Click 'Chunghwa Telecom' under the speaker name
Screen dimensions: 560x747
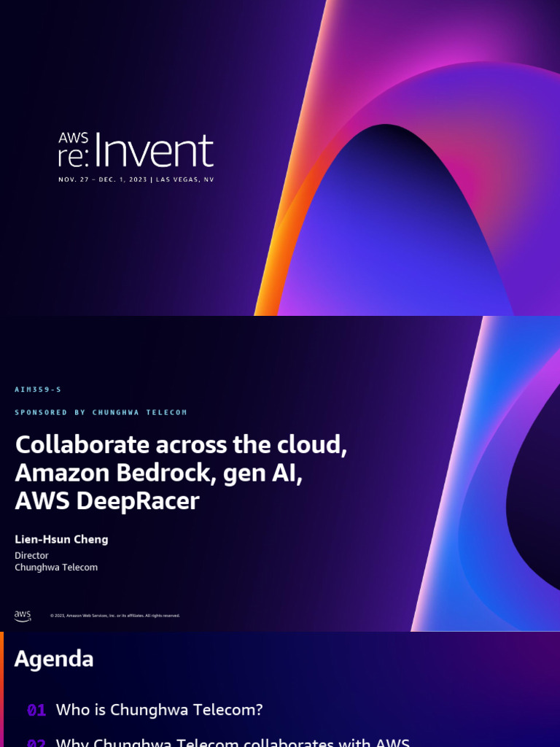point(56,568)
